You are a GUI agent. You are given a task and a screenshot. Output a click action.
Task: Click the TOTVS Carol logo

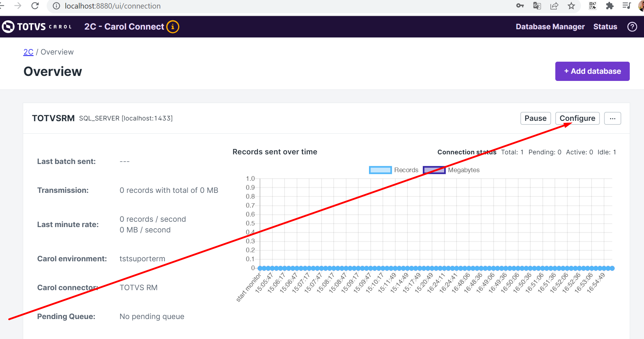click(x=37, y=27)
